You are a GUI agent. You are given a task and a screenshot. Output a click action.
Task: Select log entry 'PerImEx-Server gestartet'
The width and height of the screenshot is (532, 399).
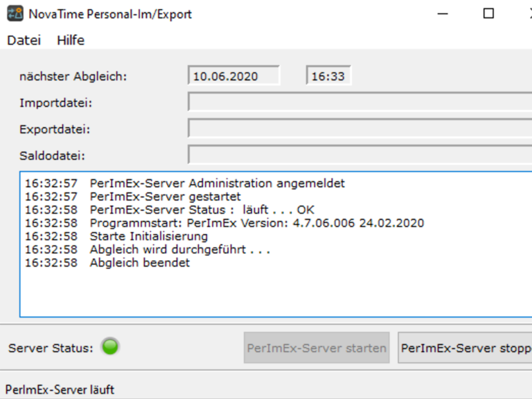(x=165, y=197)
